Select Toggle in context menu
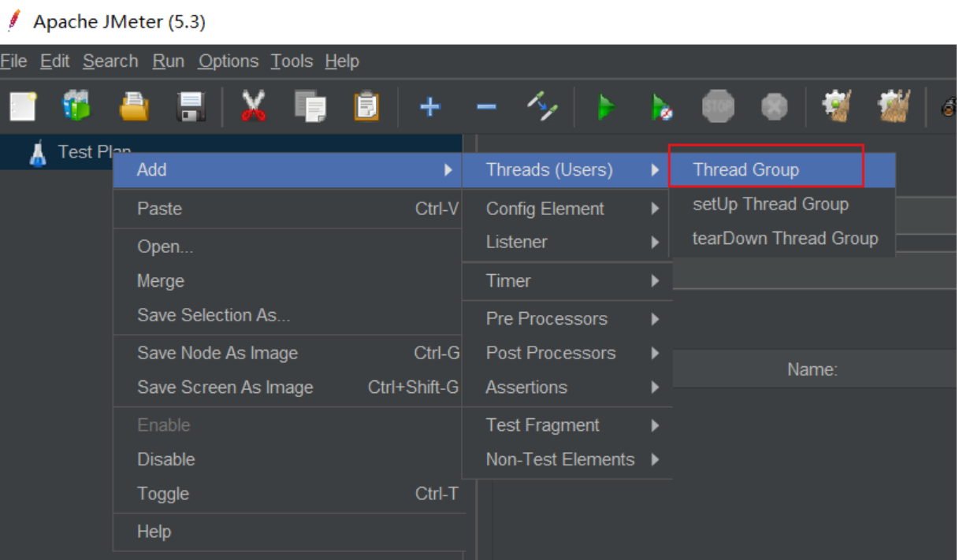Image resolution: width=959 pixels, height=560 pixels. click(x=288, y=494)
